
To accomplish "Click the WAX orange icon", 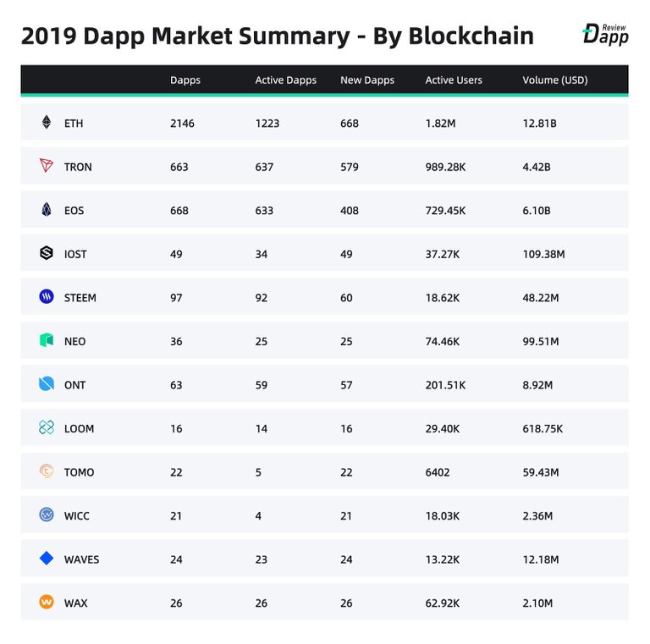I will pos(47,603).
